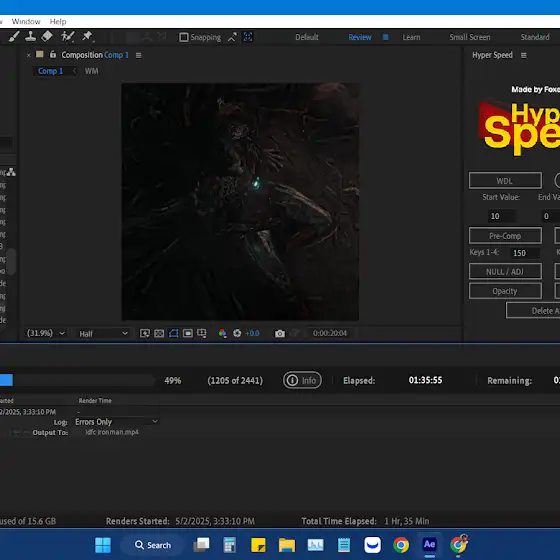This screenshot has width=560, height=560.
Task: Toggle Fast Previews icon in viewer footer
Action: 145,333
